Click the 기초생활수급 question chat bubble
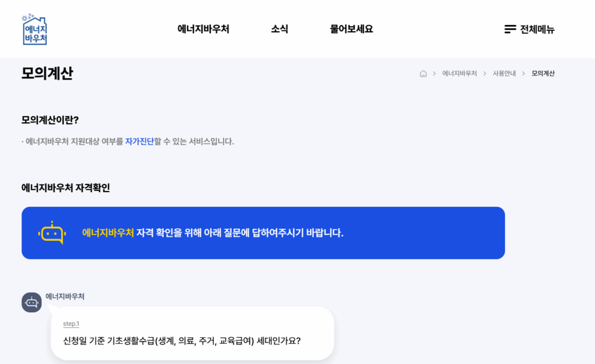Screen dimensions: 595x364 192,333
